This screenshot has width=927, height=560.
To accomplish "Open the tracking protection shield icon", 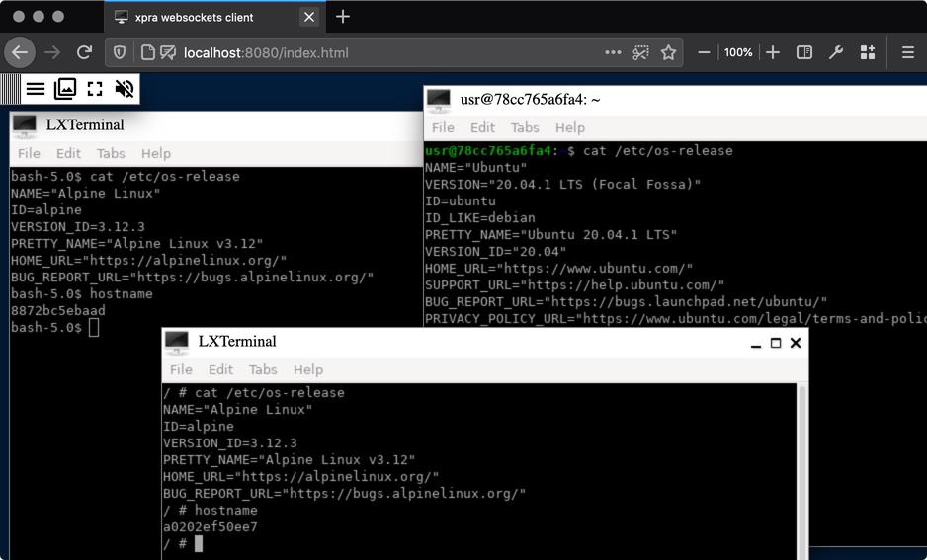I will (120, 52).
